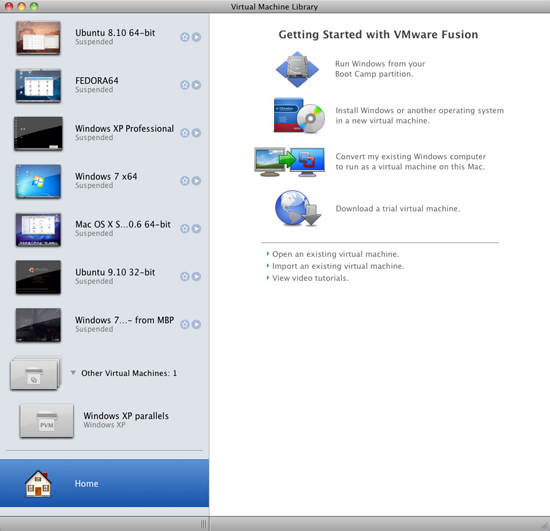Resume Windows 7 from MBP with play icon
The image size is (550, 531).
(196, 325)
